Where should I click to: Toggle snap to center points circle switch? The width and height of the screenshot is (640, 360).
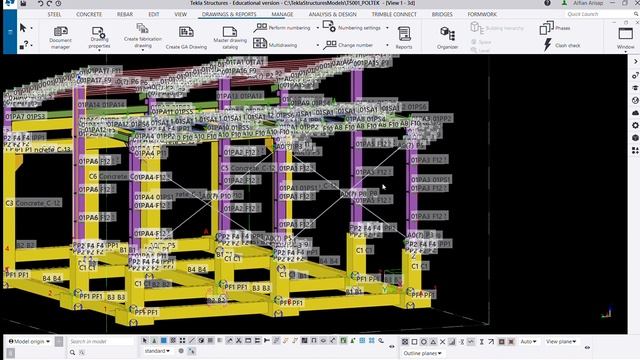(424, 342)
